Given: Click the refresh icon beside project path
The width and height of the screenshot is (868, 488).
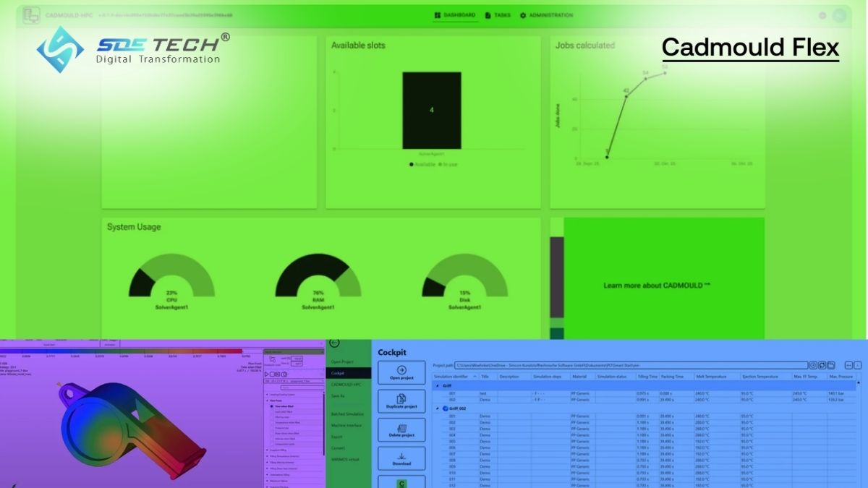Looking at the screenshot, I should click(x=822, y=365).
